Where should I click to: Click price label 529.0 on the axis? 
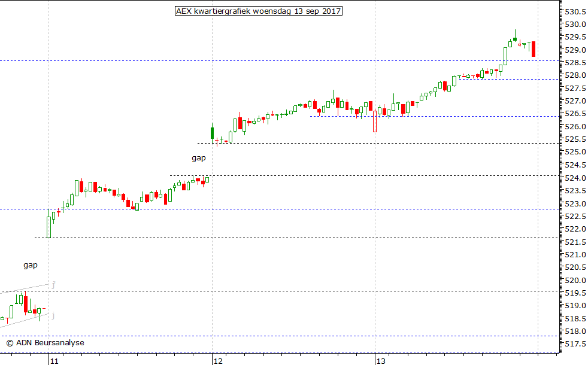pyautogui.click(x=575, y=50)
